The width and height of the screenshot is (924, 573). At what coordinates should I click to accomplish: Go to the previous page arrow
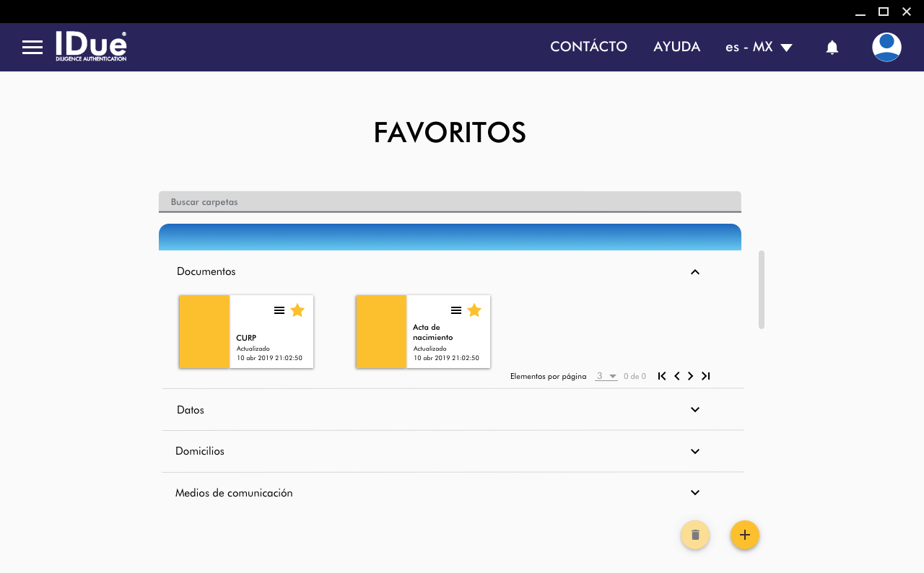point(677,376)
